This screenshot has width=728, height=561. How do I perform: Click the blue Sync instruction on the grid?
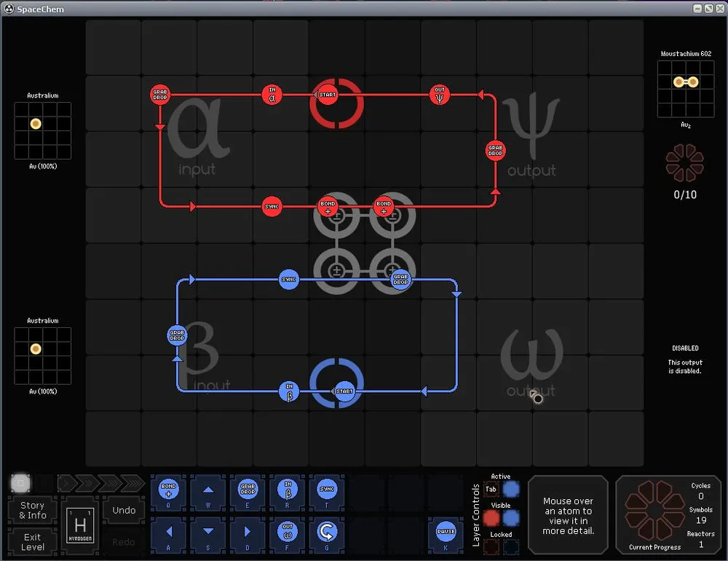pos(289,280)
